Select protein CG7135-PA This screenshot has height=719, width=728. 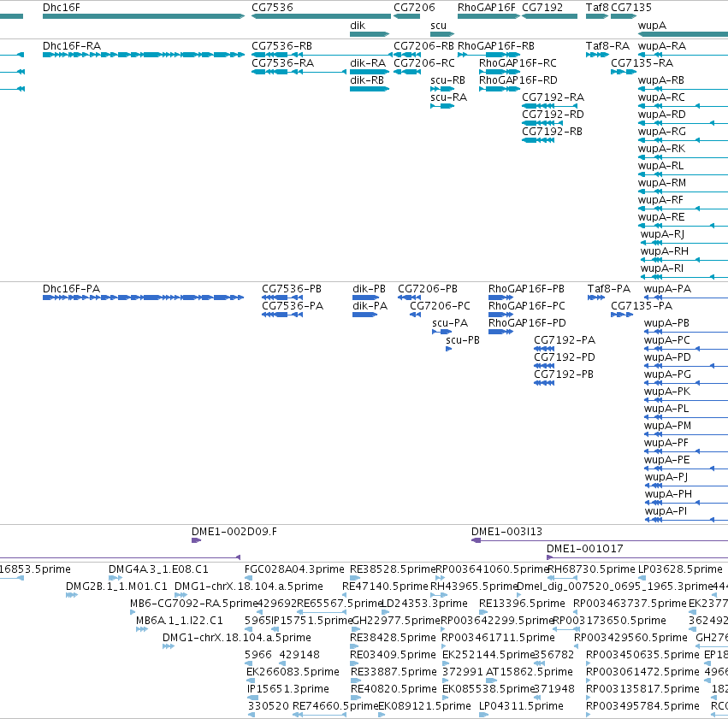click(622, 315)
